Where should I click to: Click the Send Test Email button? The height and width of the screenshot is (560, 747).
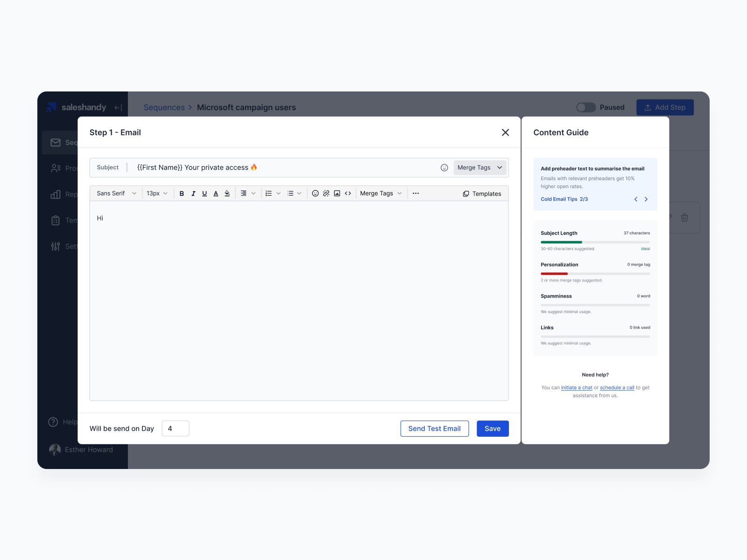(434, 428)
